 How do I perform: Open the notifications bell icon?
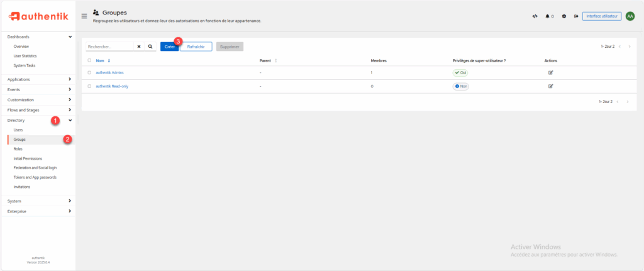(547, 16)
